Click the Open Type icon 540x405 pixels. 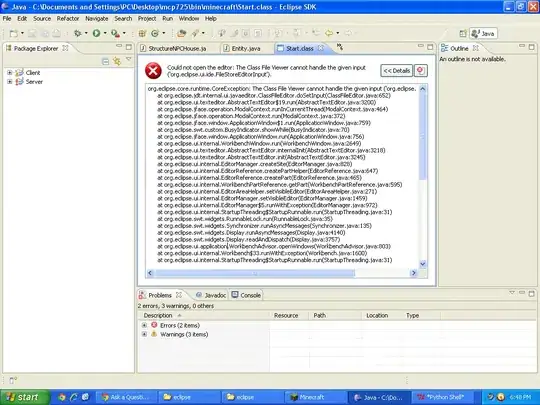click(181, 33)
